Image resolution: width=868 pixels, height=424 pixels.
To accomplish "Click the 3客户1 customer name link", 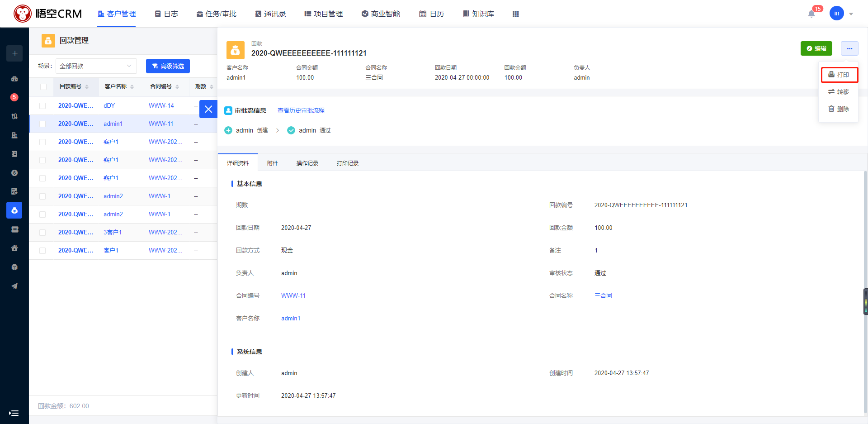I will (x=113, y=232).
